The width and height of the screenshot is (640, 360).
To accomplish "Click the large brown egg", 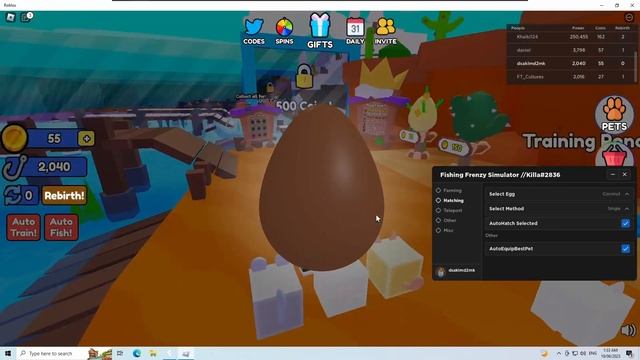I will pos(321,187).
